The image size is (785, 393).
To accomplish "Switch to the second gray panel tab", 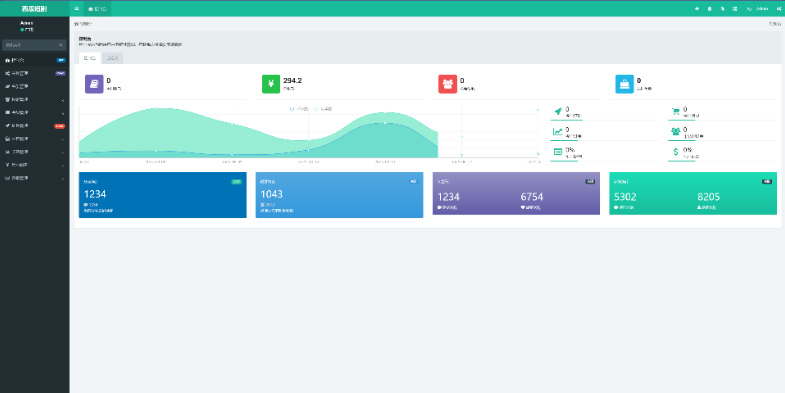I will [113, 58].
